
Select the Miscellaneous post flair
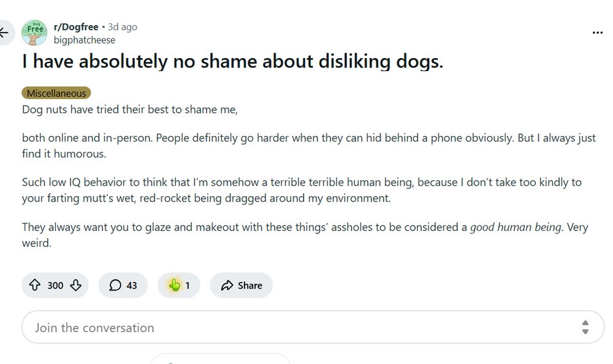pyautogui.click(x=56, y=93)
